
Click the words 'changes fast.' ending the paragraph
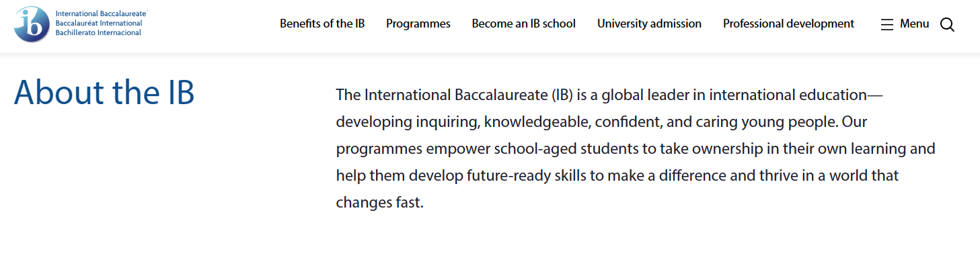(380, 202)
